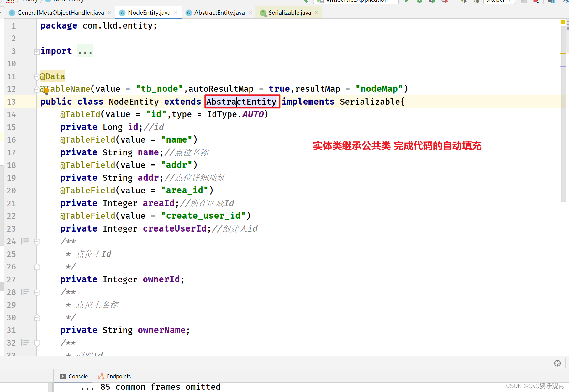Open the Endpoints tab

pos(114,376)
